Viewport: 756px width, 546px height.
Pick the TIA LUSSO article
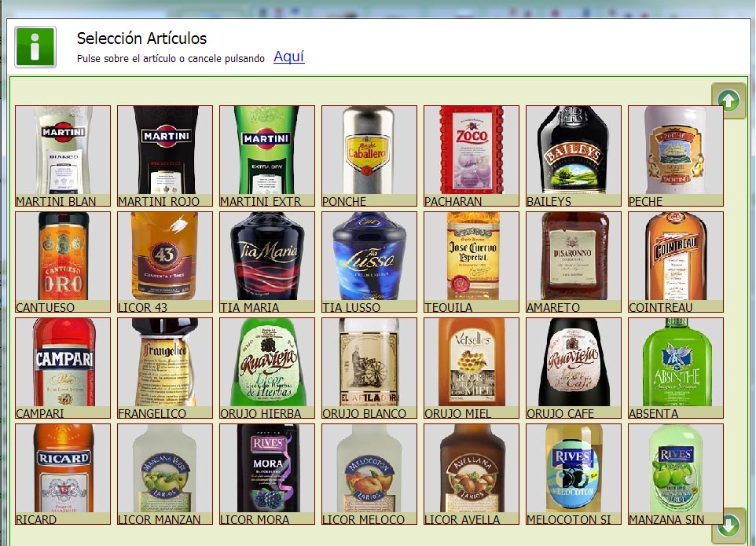coord(369,262)
